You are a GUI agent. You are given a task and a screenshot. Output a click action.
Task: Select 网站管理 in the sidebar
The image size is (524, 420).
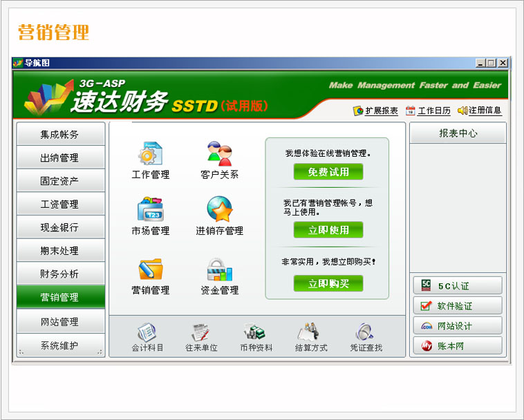click(x=61, y=321)
